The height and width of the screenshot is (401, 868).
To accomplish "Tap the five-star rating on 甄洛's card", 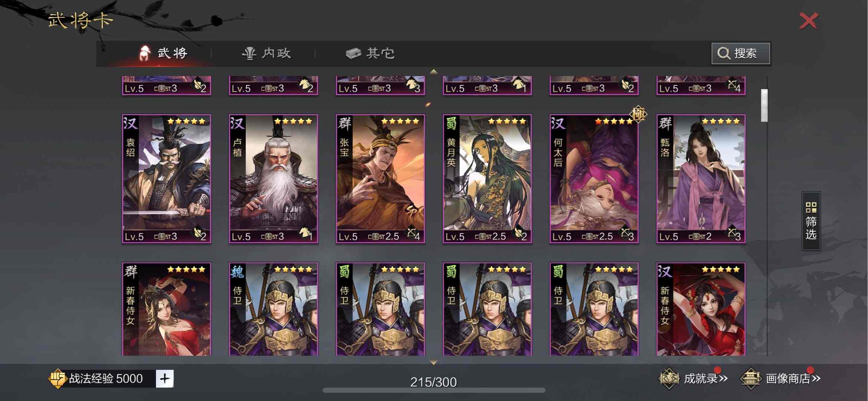I will pos(721,121).
